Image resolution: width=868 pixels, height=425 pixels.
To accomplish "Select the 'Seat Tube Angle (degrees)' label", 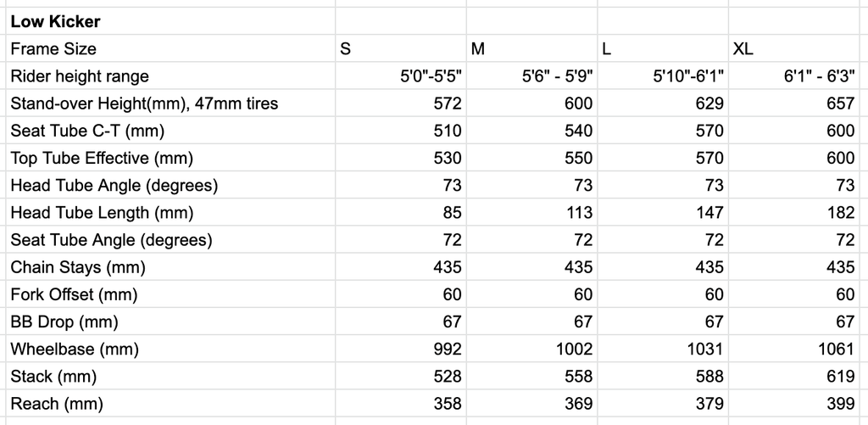I will [111, 240].
